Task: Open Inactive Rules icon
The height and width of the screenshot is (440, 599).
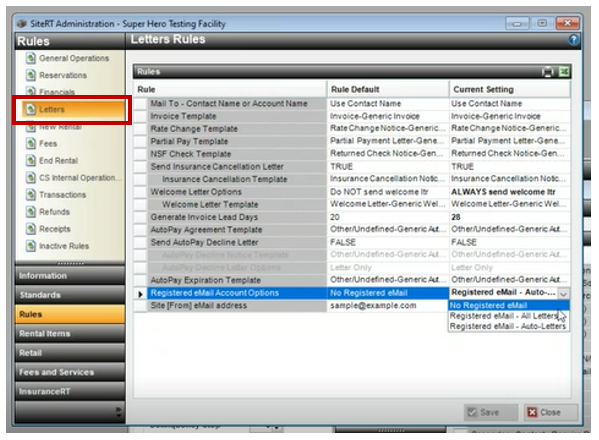Action: pyautogui.click(x=31, y=246)
